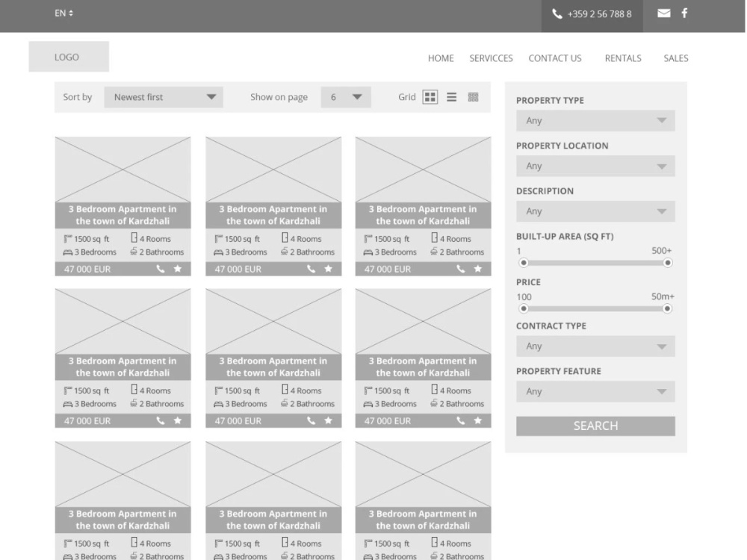Switch to the large grid view icon
Image resolution: width=747 pixels, height=560 pixels.
tap(430, 97)
